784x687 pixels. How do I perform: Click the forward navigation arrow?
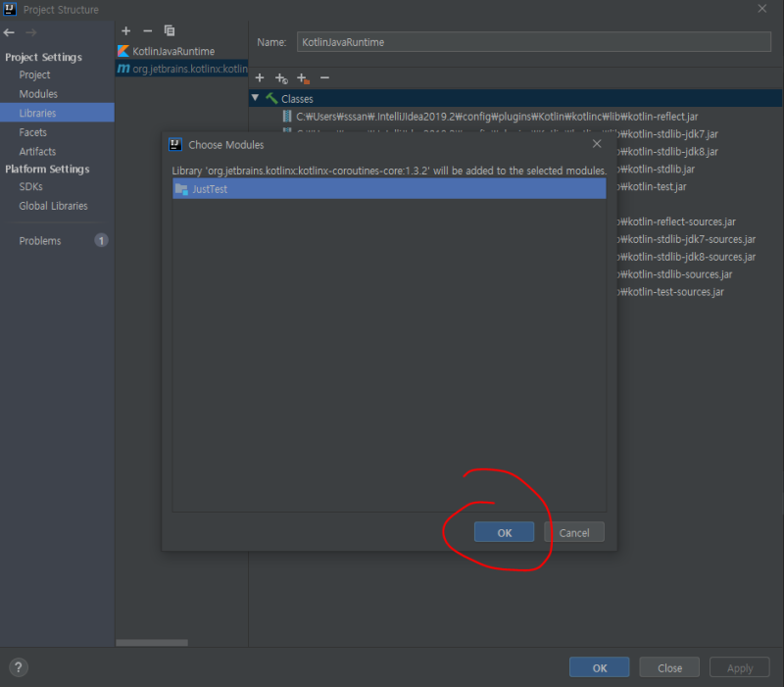coord(30,32)
